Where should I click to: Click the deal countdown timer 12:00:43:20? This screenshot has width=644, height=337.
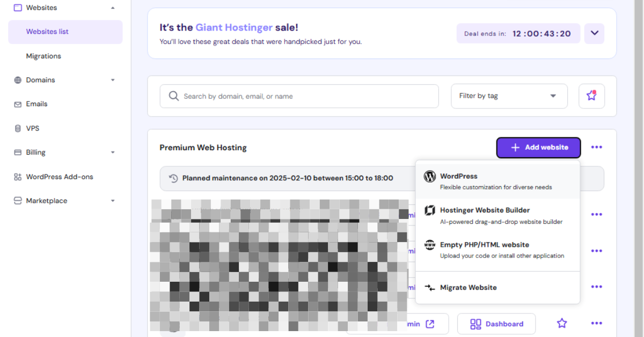541,33
